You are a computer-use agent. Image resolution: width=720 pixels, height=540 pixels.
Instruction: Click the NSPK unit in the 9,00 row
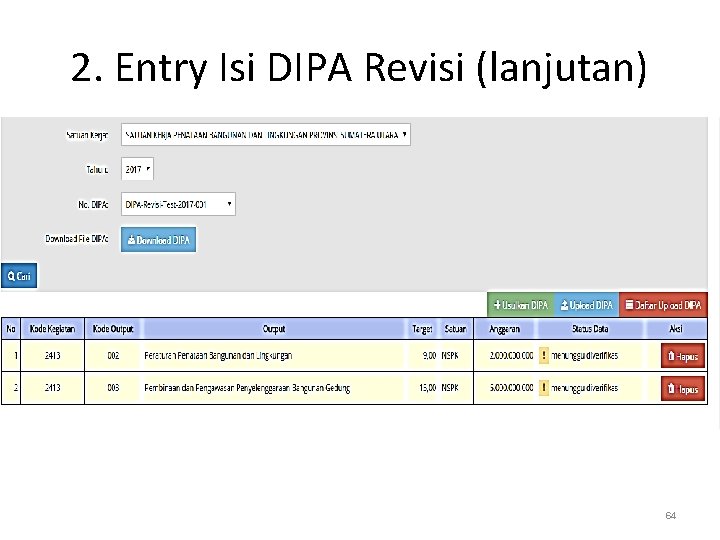click(450, 355)
